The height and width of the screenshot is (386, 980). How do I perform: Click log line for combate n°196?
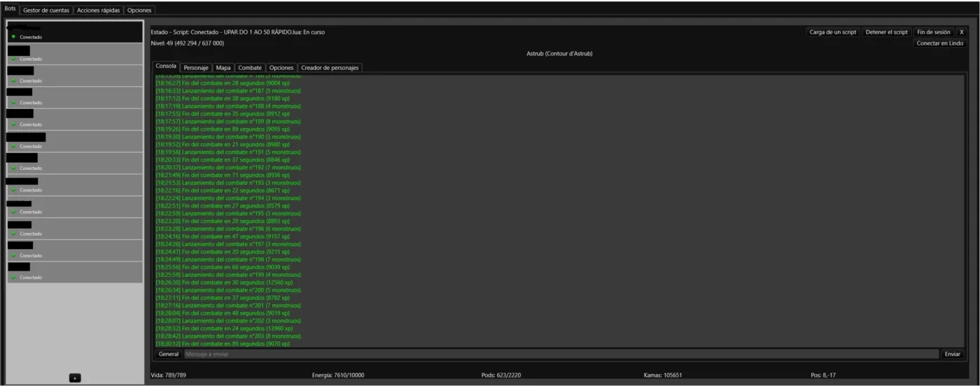point(228,229)
